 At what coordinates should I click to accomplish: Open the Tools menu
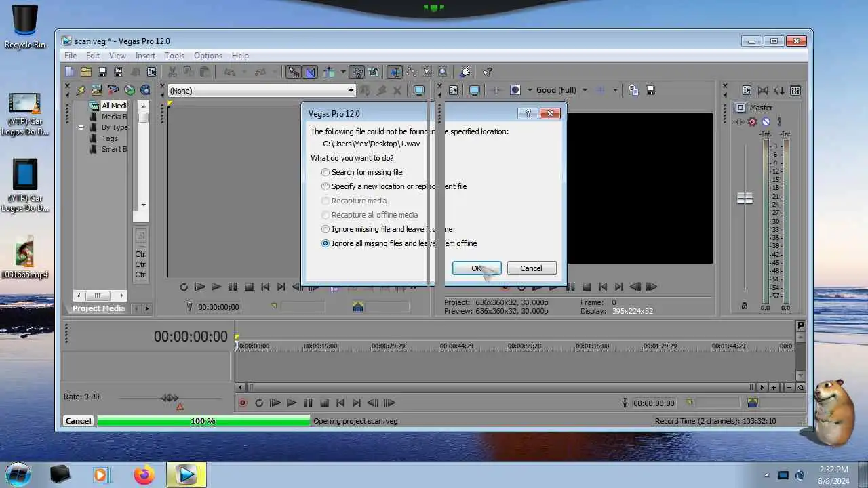[x=174, y=56]
